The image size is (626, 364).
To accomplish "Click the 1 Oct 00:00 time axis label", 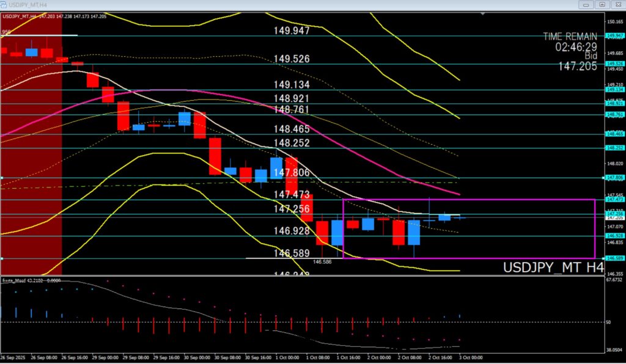I will pyautogui.click(x=285, y=356).
